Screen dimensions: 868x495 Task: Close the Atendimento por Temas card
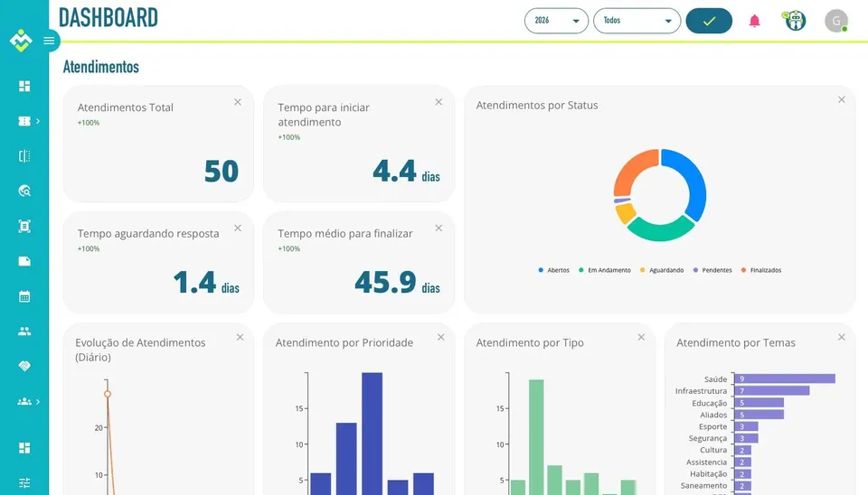(x=842, y=337)
